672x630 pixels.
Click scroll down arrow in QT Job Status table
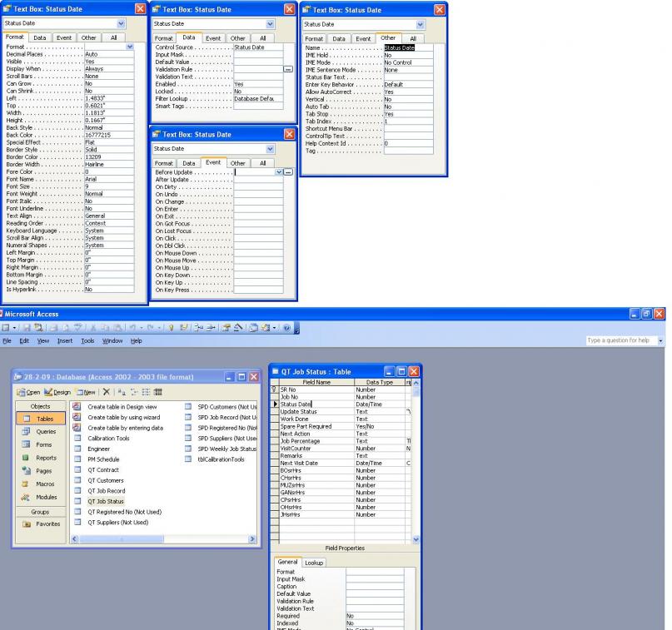tap(416, 539)
